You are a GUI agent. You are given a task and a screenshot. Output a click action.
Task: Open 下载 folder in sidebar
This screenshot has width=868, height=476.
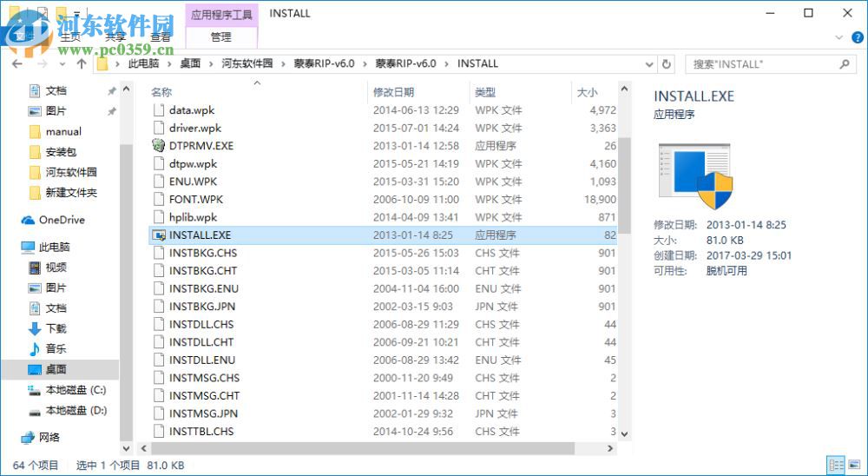pyautogui.click(x=48, y=328)
